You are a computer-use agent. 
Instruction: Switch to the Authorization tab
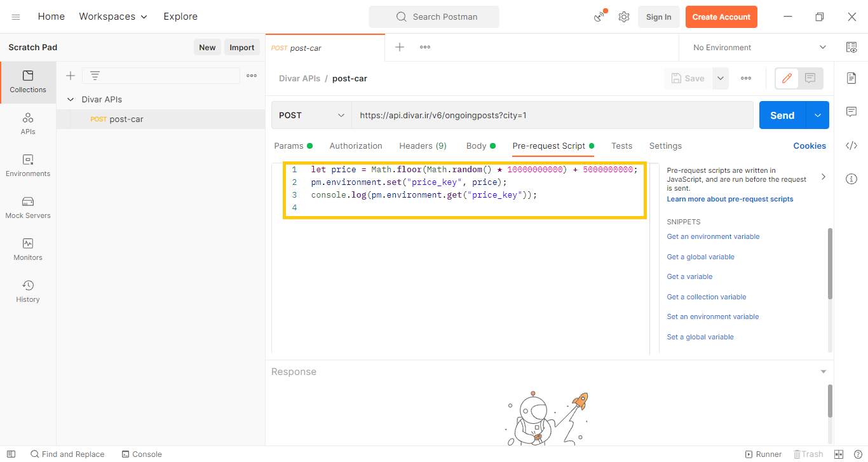tap(356, 146)
